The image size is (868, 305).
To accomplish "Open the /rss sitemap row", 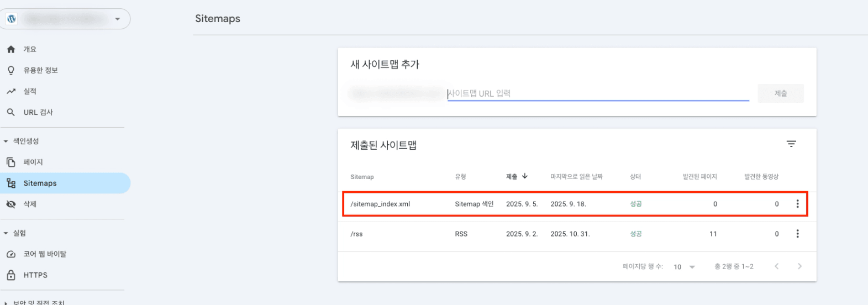I will tap(357, 234).
